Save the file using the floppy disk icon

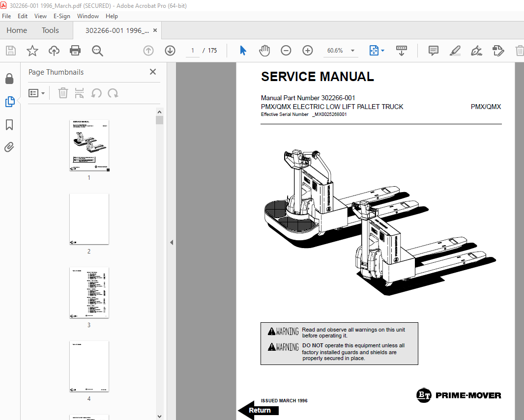point(11,51)
